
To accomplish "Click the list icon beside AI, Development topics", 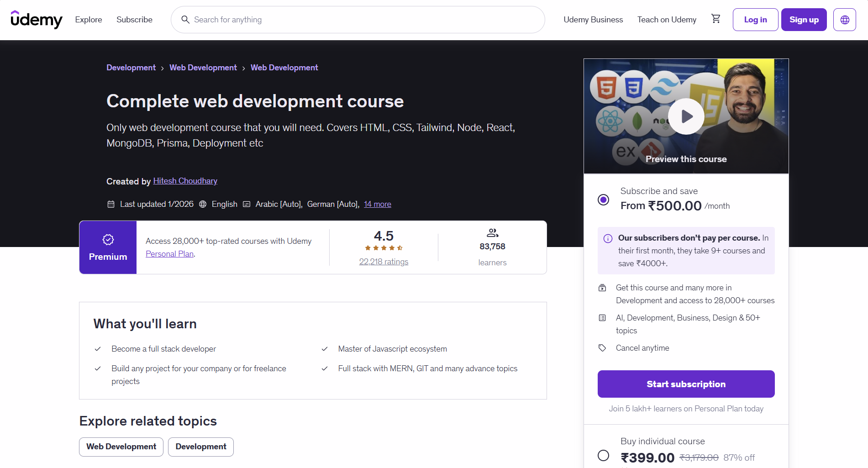I will [x=602, y=318].
